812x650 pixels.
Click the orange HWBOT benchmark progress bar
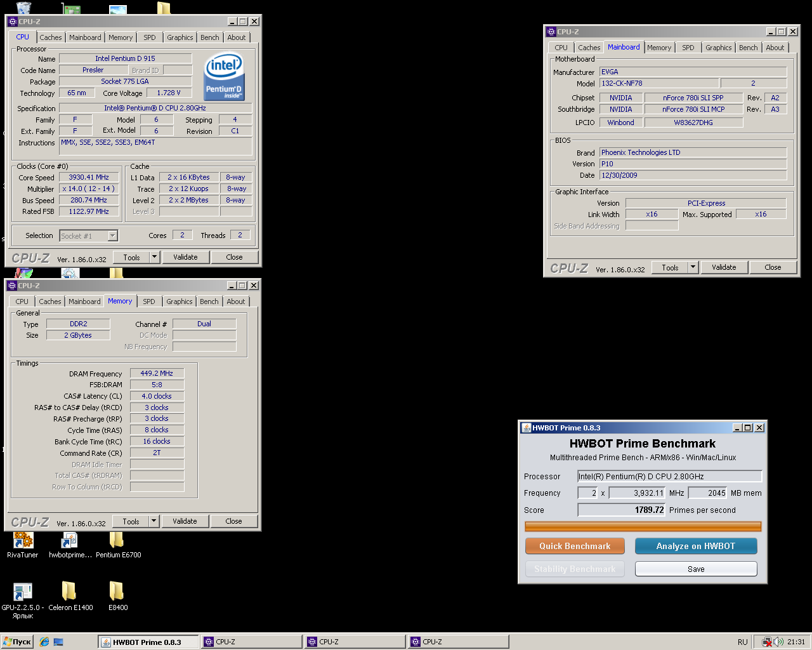643,526
